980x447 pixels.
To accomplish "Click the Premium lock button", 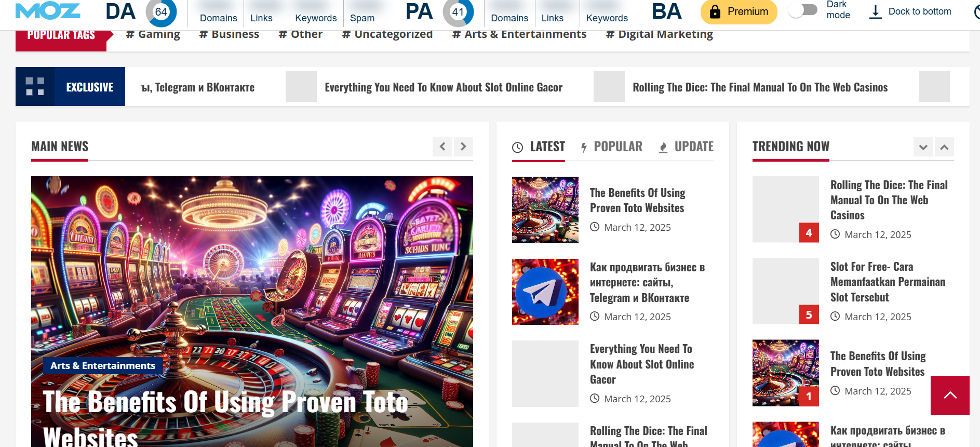I will tap(739, 11).
